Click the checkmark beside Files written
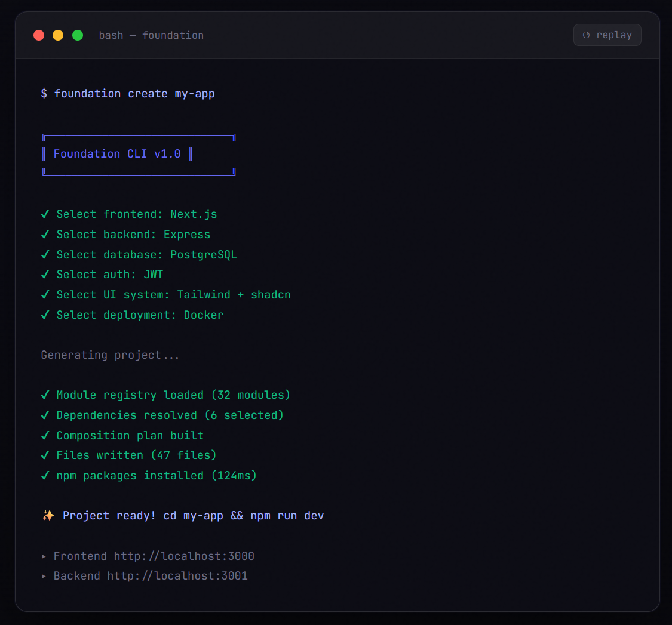 (45, 455)
